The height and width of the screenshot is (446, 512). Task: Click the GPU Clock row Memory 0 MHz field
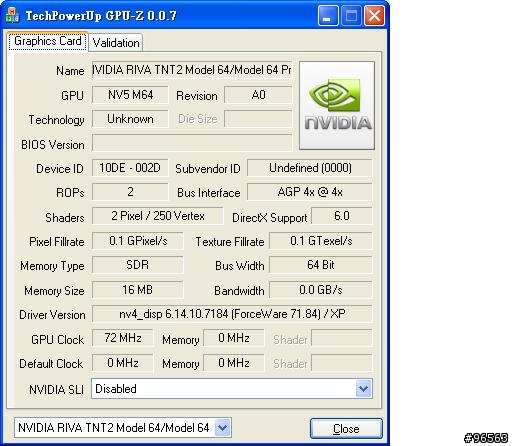234,338
